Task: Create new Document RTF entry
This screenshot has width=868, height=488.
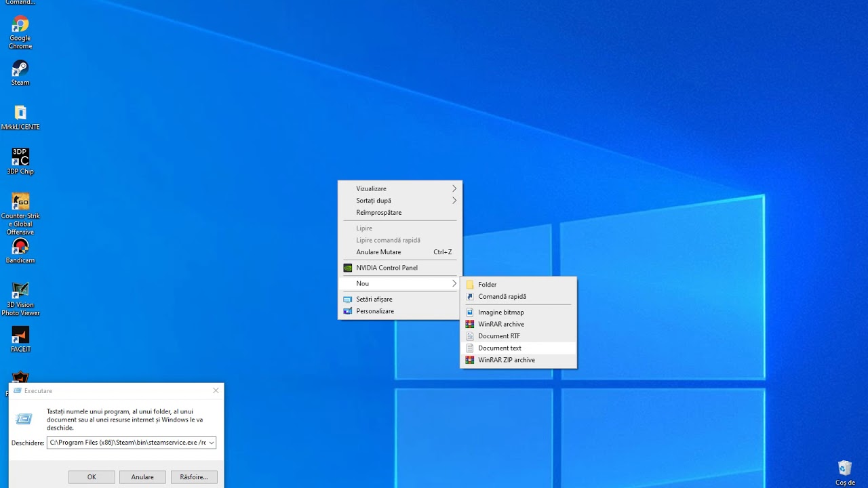Action: pyautogui.click(x=518, y=336)
